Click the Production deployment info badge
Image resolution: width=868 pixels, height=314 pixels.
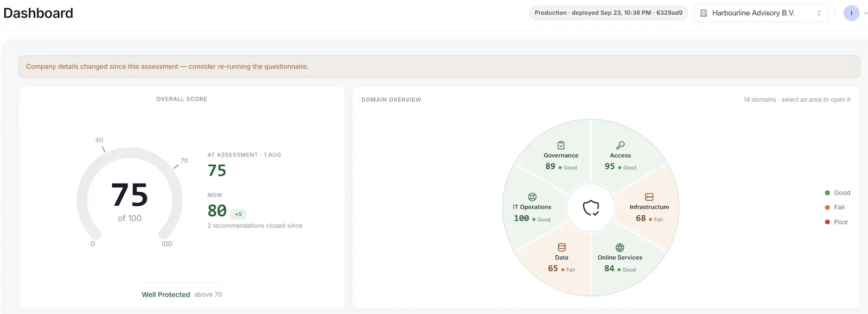(609, 13)
